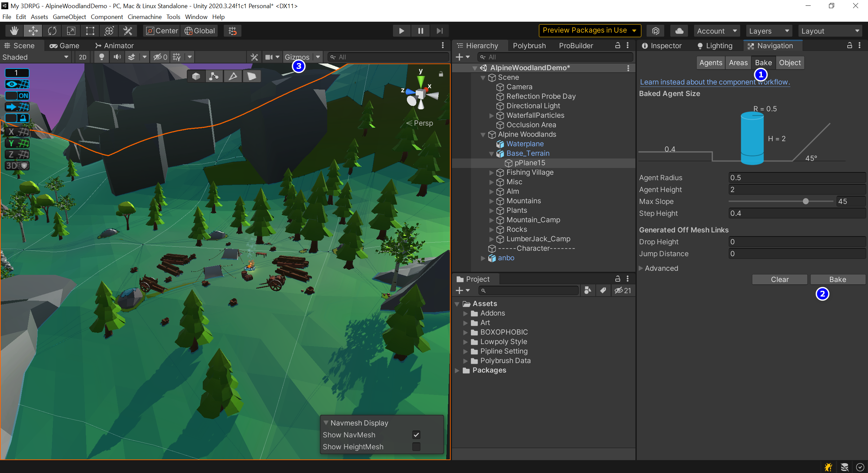Open the Agents navigation section
The height and width of the screenshot is (473, 868).
pos(711,63)
